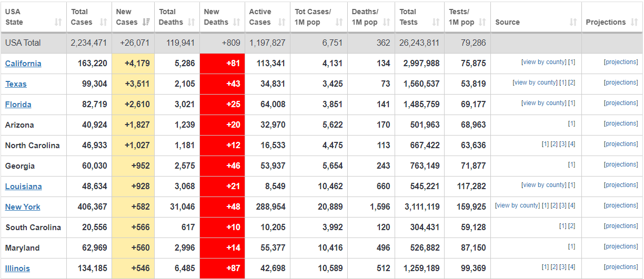Select Arizona state name cell
Screen dimensions: 644x279
pos(33,125)
